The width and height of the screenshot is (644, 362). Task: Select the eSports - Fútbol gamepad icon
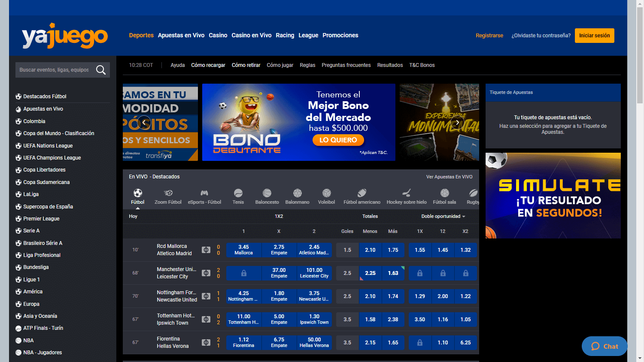coord(204,193)
